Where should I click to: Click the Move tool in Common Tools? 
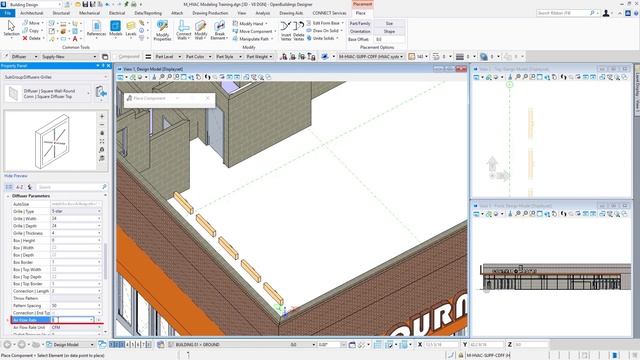tap(31, 23)
